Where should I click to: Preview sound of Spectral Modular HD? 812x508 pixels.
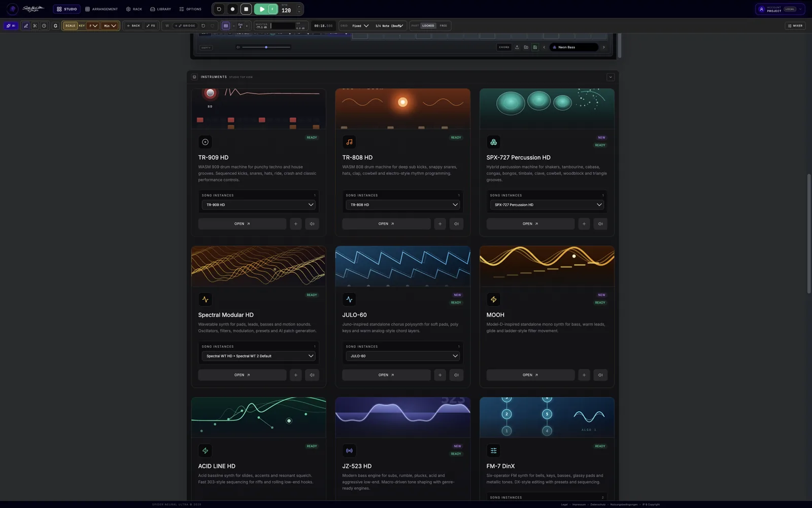(x=312, y=375)
